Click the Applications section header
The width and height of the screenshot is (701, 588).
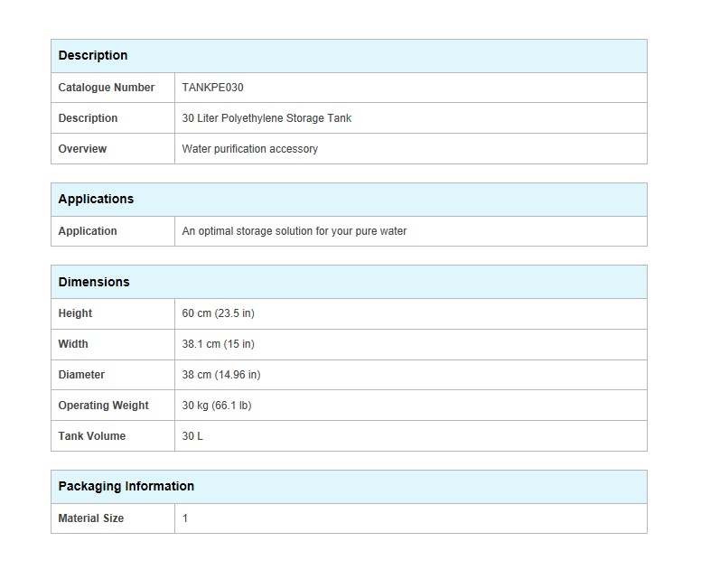point(96,199)
